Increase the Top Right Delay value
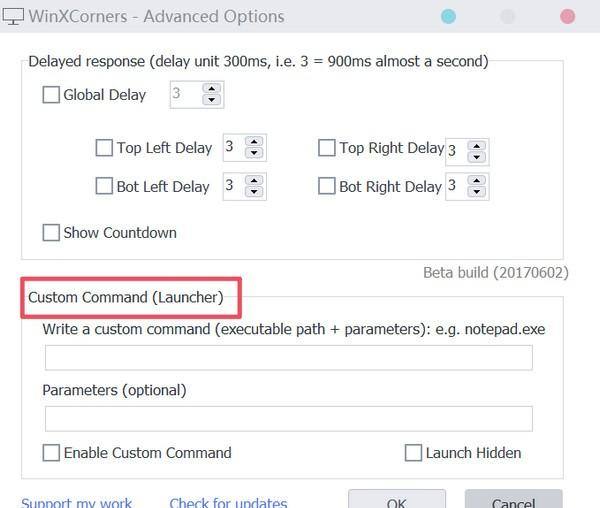The height and width of the screenshot is (508, 600). coord(477,145)
